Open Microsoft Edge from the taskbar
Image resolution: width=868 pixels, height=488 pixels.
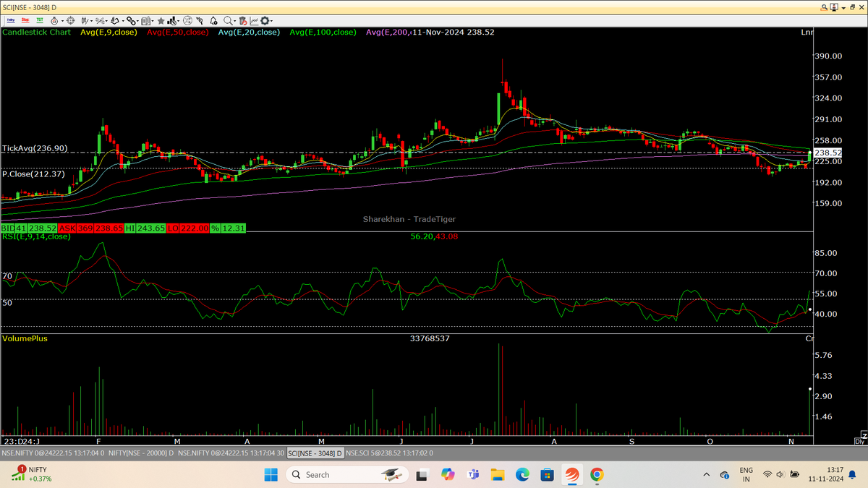522,475
